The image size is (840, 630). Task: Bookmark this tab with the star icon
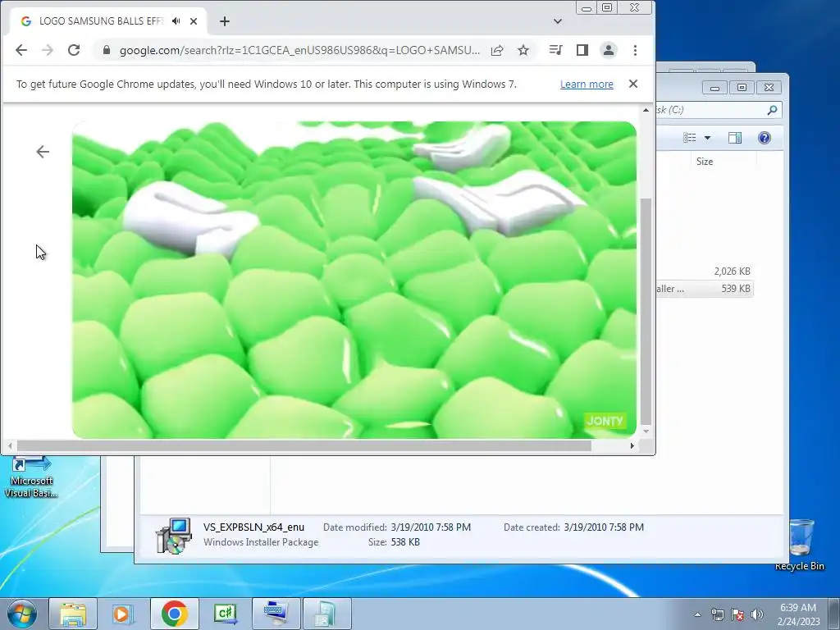(523, 50)
